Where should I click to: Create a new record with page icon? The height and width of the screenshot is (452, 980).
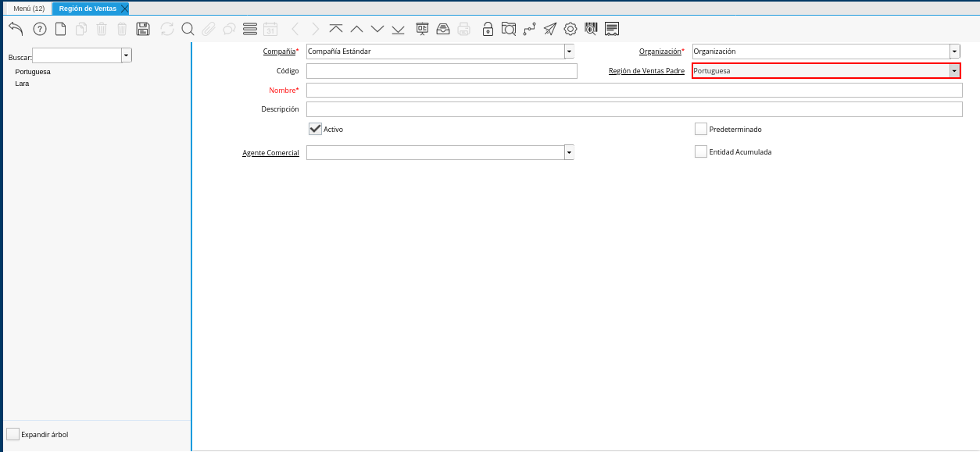[x=60, y=29]
